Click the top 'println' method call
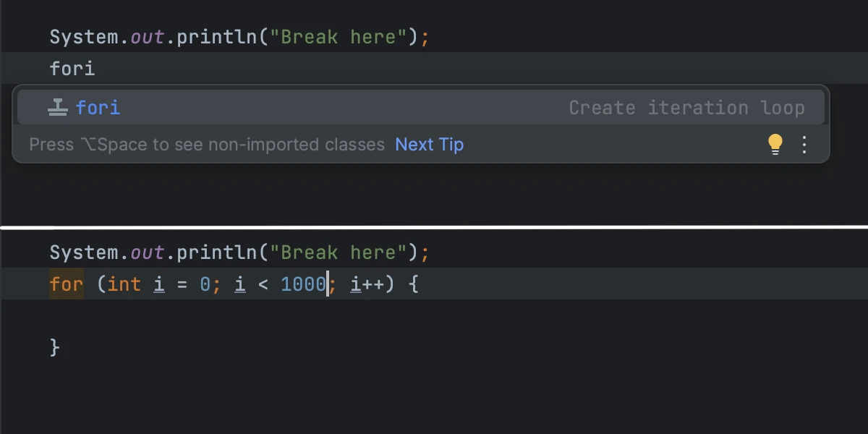Screen dimensions: 868x434 tap(217, 37)
